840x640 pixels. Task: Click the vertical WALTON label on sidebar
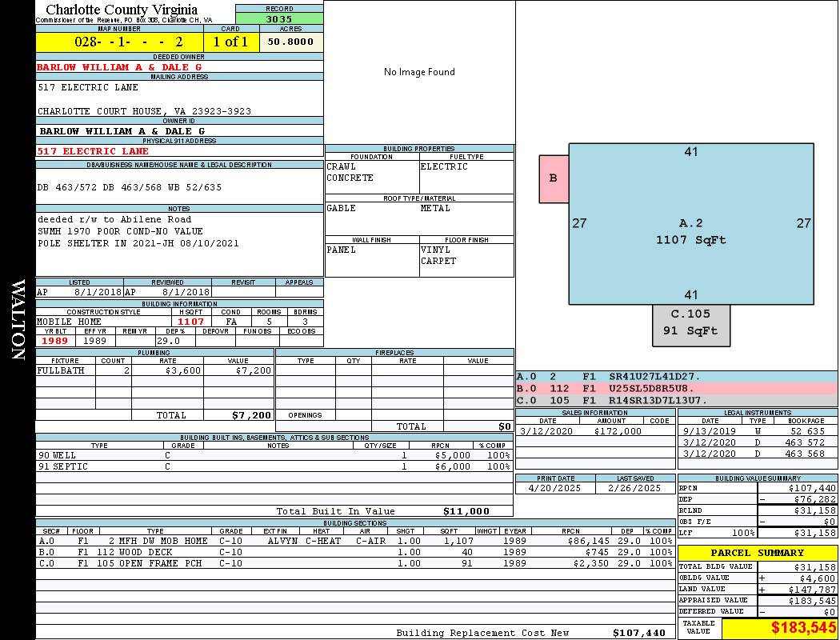[18, 320]
